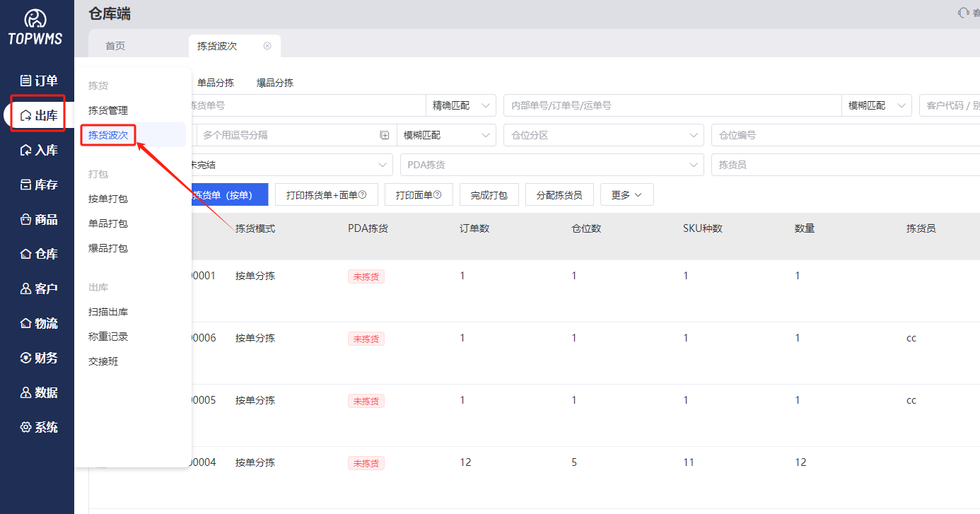This screenshot has width=980, height=514.
Task: Click SKU种数 value 11 in row 00004
Action: 689,462
